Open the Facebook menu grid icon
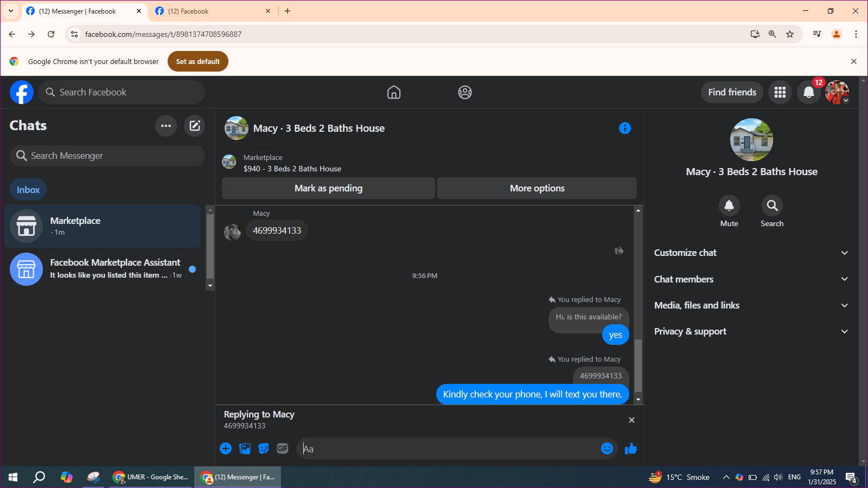Image resolution: width=868 pixels, height=488 pixels. pyautogui.click(x=780, y=92)
